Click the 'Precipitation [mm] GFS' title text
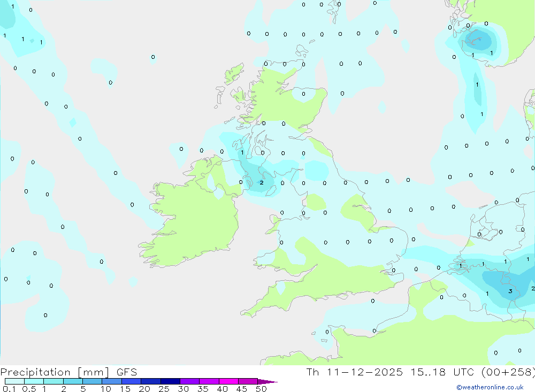Image resolution: width=535 pixels, height=392 pixels. tap(68, 372)
